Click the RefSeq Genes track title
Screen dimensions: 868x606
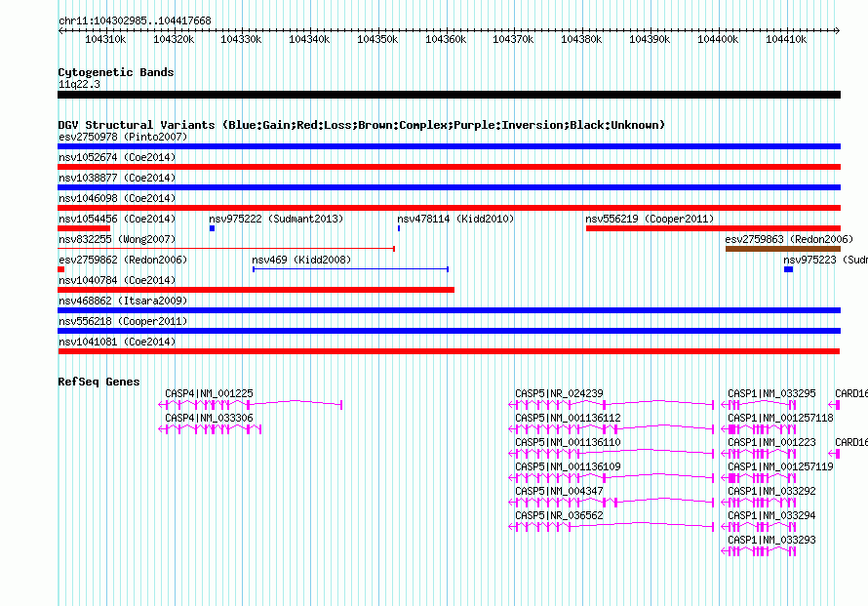99,382
